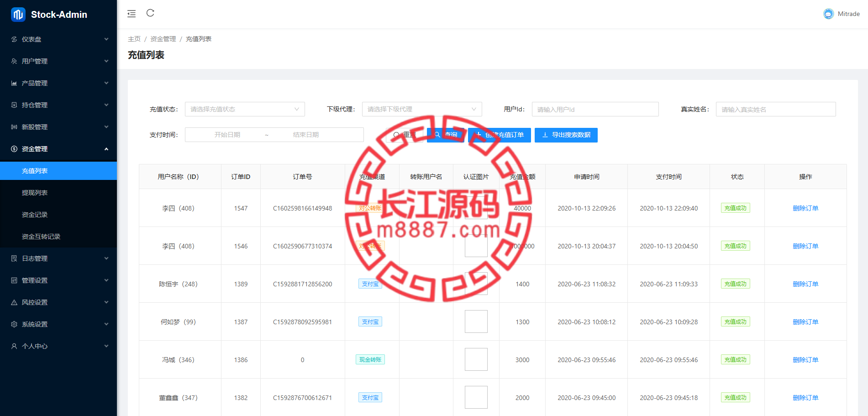Click the 仪表盘 dashboard icon
The image size is (868, 416).
point(14,39)
